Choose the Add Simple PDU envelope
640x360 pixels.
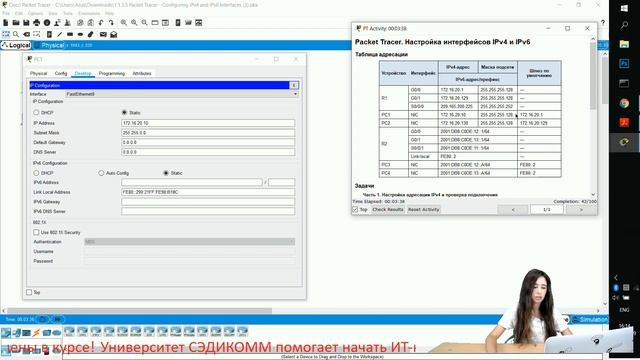[x=103, y=34]
